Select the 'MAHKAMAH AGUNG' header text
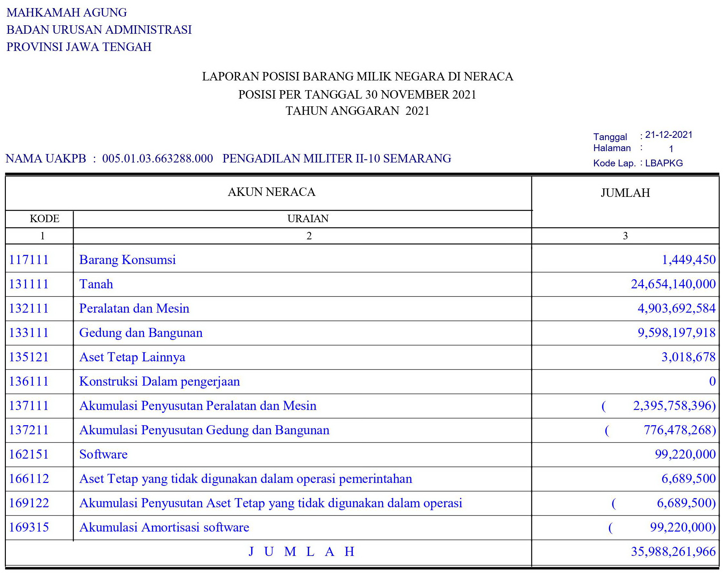Viewport: 728px width, 576px height. 67,12
